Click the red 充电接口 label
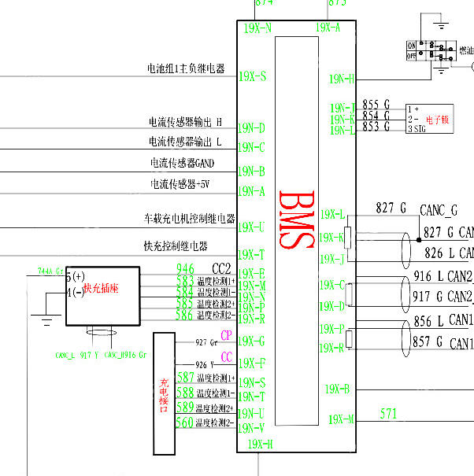 pos(164,395)
